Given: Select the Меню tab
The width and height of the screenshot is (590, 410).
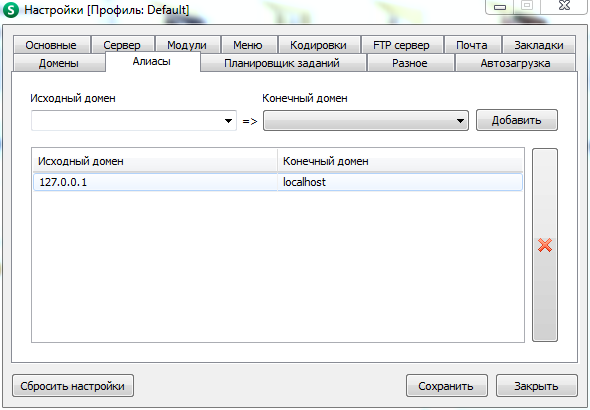Looking at the screenshot, I should pos(248,45).
